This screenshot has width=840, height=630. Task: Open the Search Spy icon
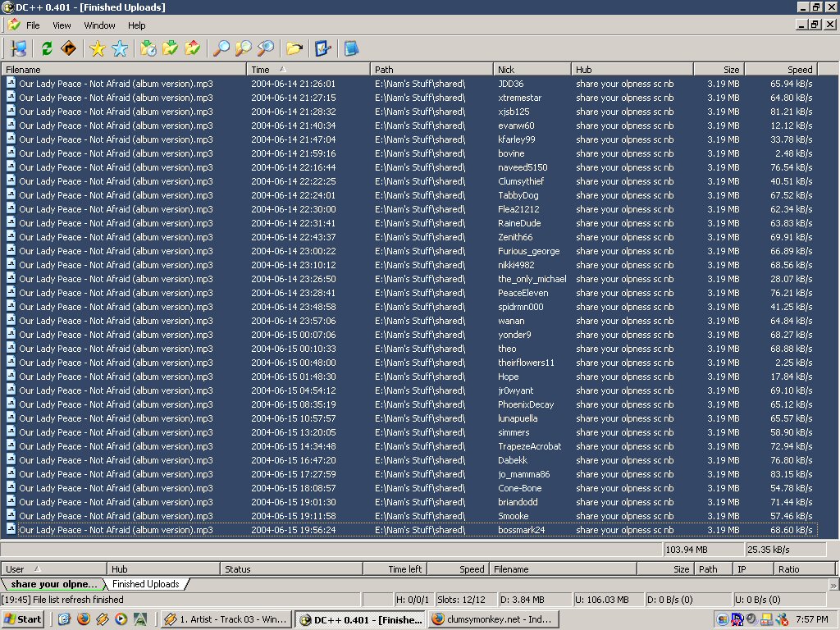point(266,48)
